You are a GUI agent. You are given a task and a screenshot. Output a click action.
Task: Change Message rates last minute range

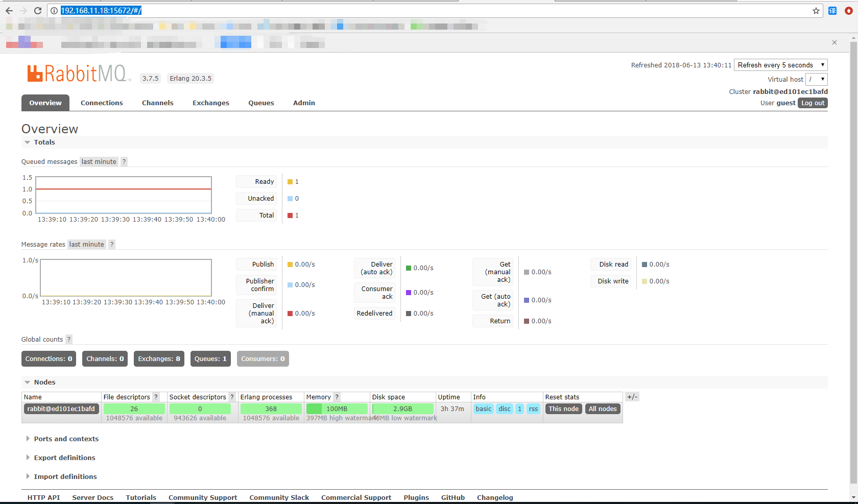click(87, 245)
